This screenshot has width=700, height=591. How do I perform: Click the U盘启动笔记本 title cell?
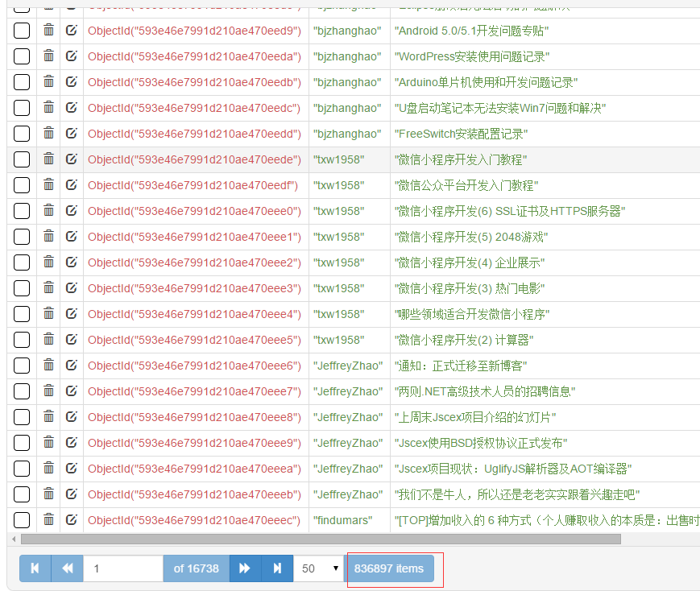(500, 108)
